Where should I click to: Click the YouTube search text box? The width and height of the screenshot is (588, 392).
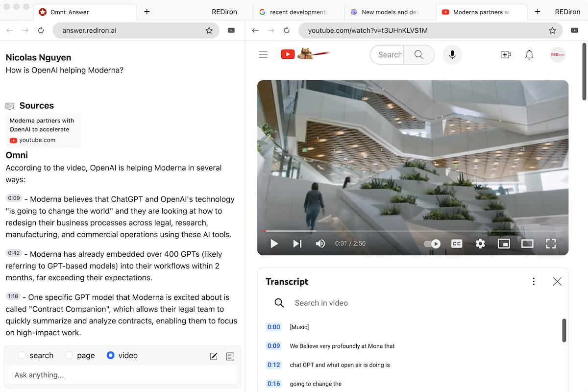click(x=387, y=54)
